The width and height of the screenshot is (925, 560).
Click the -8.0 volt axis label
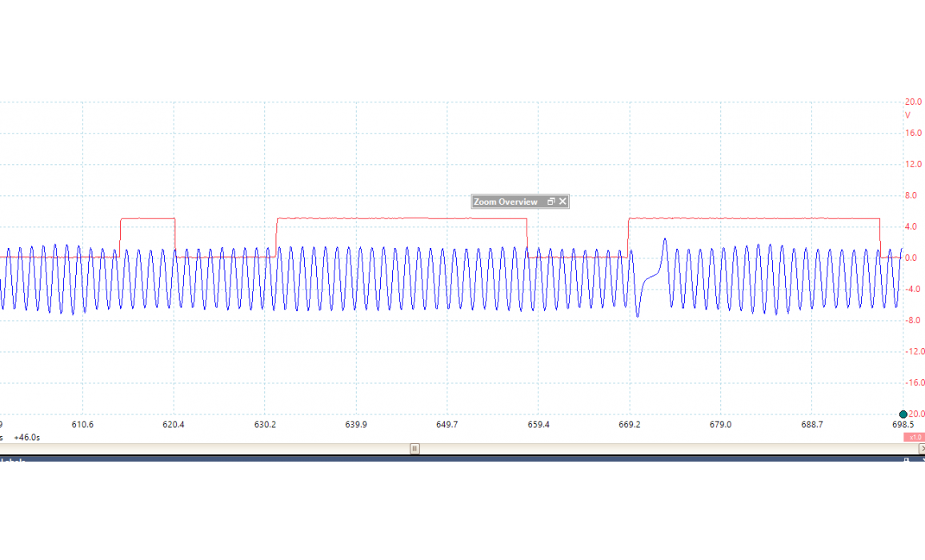pyautogui.click(x=912, y=321)
